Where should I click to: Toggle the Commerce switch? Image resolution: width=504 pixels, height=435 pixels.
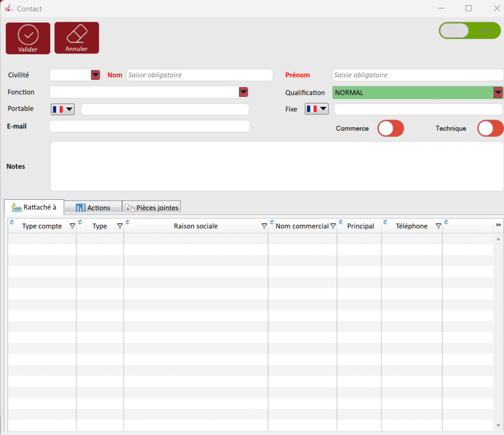point(390,128)
